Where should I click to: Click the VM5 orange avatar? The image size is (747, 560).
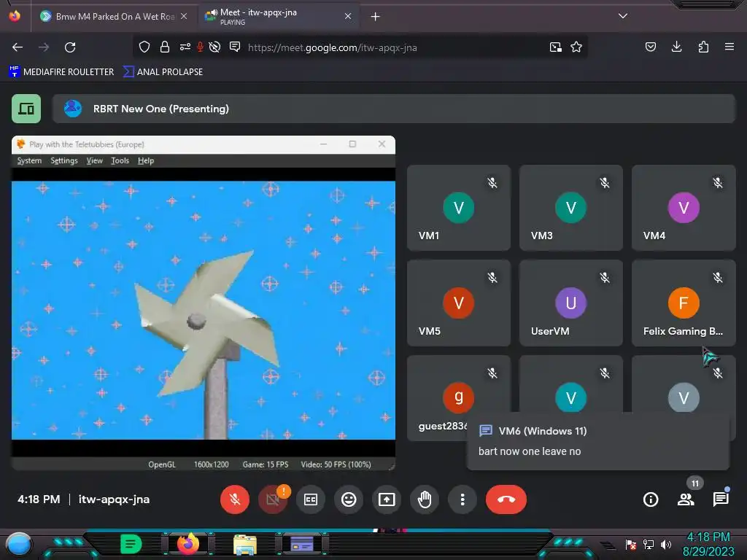tap(459, 303)
